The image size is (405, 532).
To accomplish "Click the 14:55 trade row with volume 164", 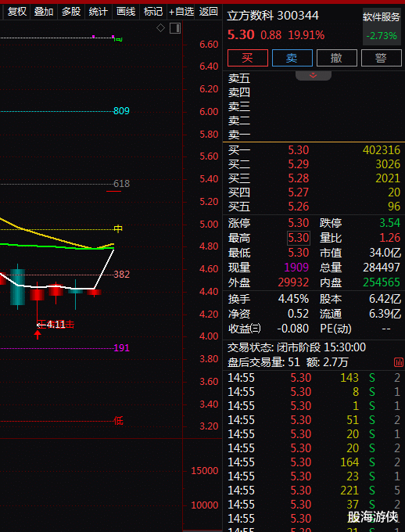I will tap(314, 462).
